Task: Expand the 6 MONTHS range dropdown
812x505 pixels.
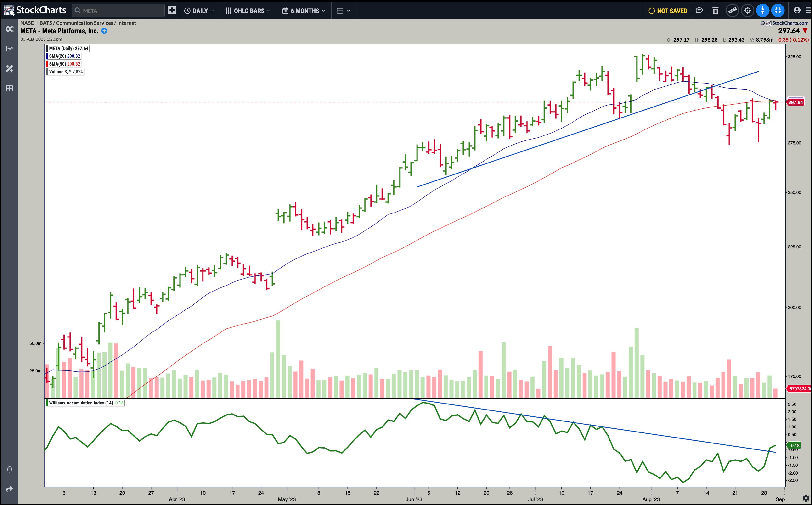Action: (304, 11)
